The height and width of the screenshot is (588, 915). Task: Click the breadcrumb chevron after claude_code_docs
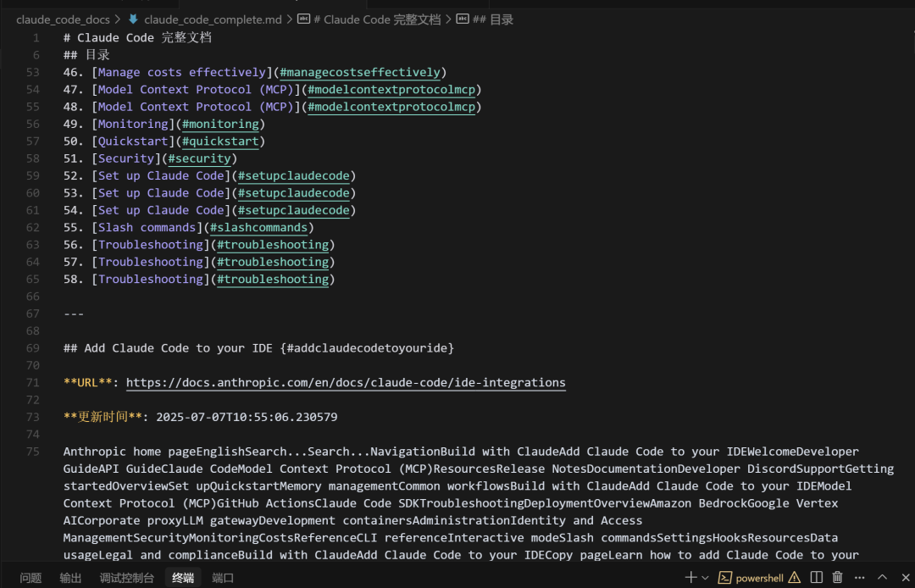coord(119,19)
